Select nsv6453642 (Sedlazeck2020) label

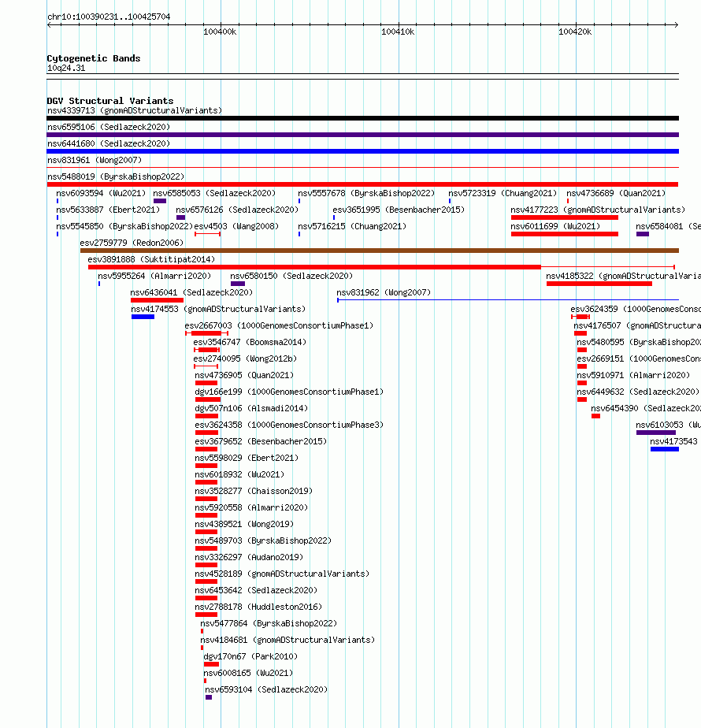click(x=256, y=591)
